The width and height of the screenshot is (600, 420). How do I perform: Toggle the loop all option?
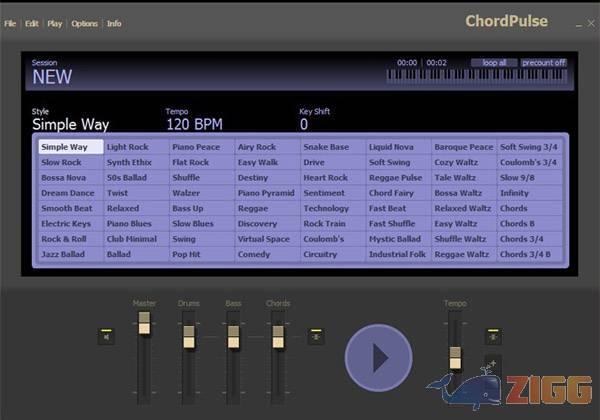[x=494, y=62]
